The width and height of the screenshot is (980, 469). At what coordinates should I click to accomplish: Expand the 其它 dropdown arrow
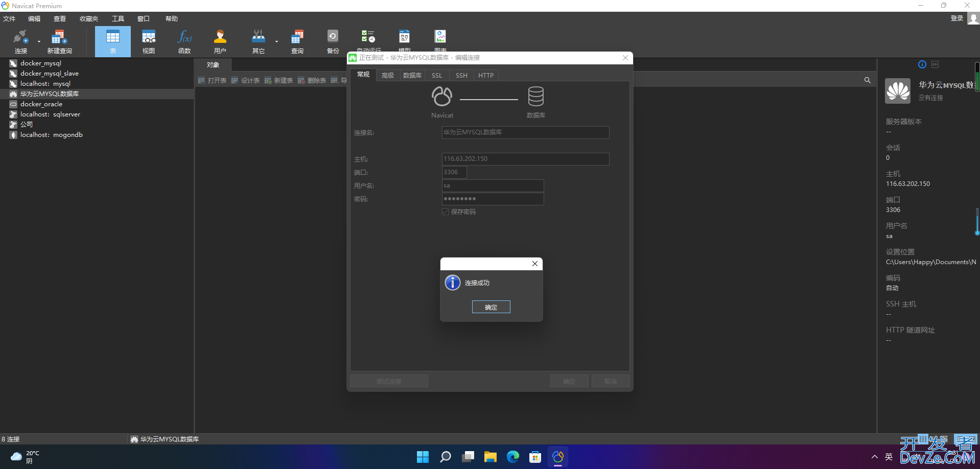pyautogui.click(x=276, y=42)
